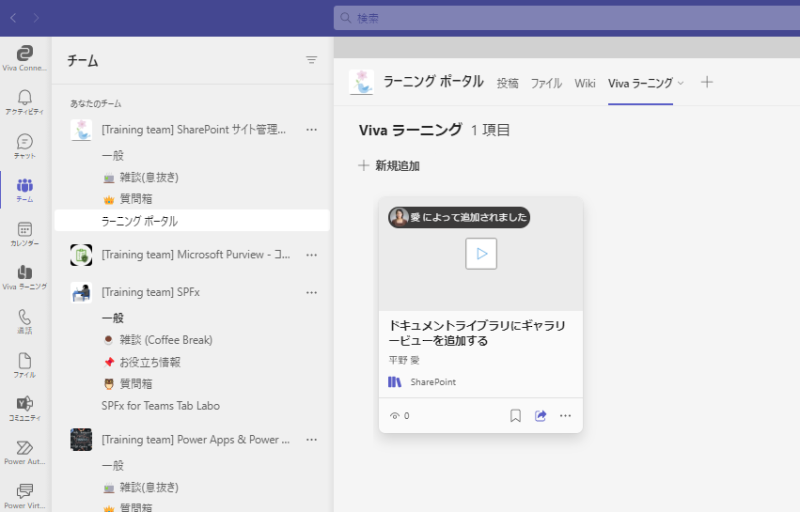Open Files (ファイル) in the app rail
The height and width of the screenshot is (512, 800).
tap(24, 365)
